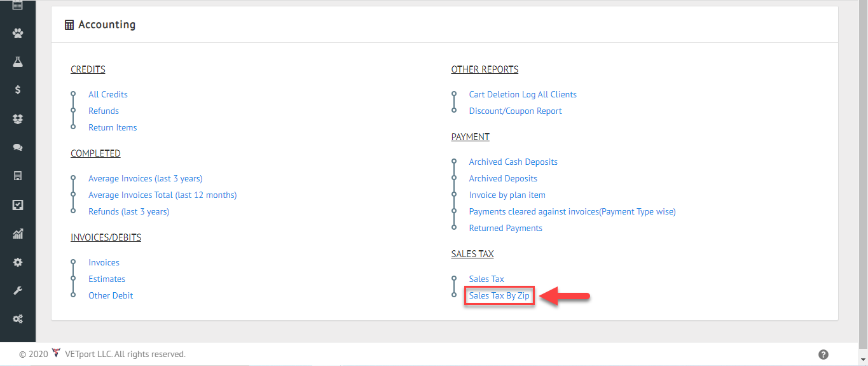Open the Archived Deposits report
The height and width of the screenshot is (366, 868).
[503, 178]
